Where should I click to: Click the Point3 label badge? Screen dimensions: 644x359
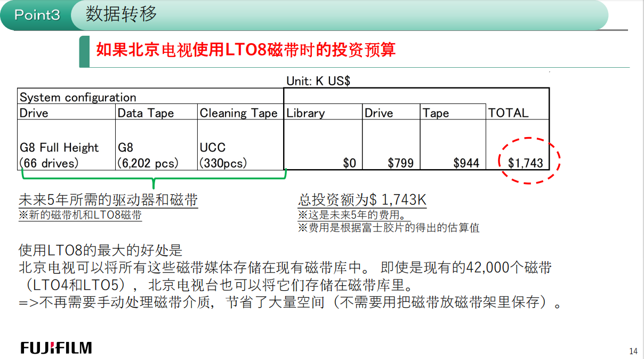pos(37,15)
